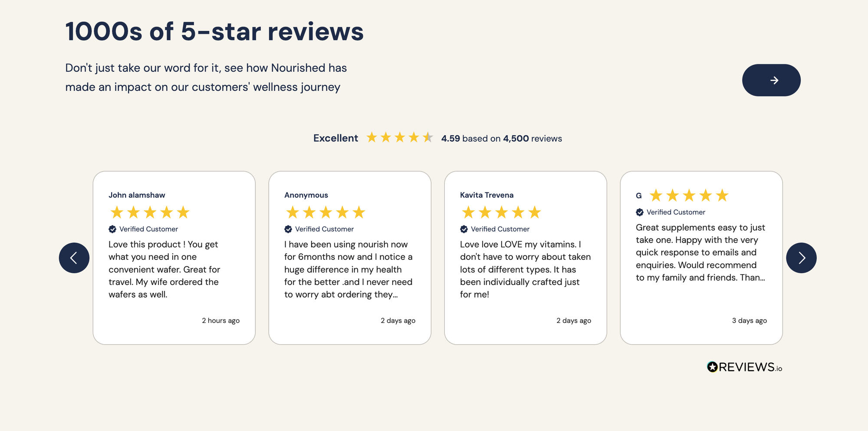The width and height of the screenshot is (868, 431).
Task: Click verified badge icon on G's review
Action: (x=640, y=212)
